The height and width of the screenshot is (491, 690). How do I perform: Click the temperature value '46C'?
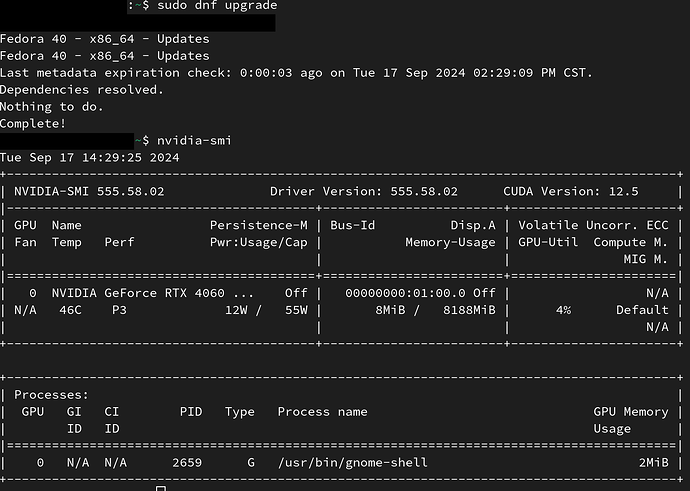click(x=70, y=310)
